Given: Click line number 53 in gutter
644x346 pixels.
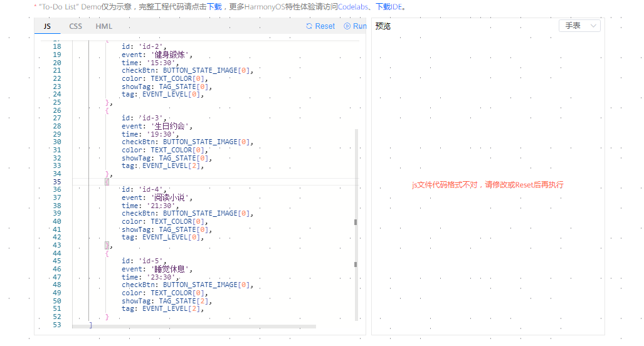Looking at the screenshot, I should pos(56,325).
